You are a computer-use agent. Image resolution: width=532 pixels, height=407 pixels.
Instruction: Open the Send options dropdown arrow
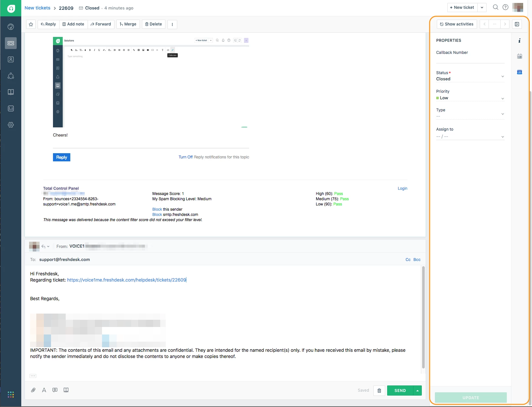(418, 391)
